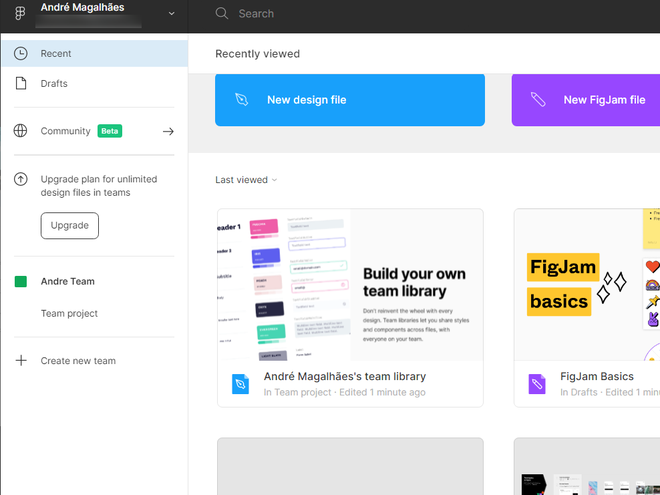Click the Upgrade button
This screenshot has width=660, height=495.
click(x=70, y=226)
